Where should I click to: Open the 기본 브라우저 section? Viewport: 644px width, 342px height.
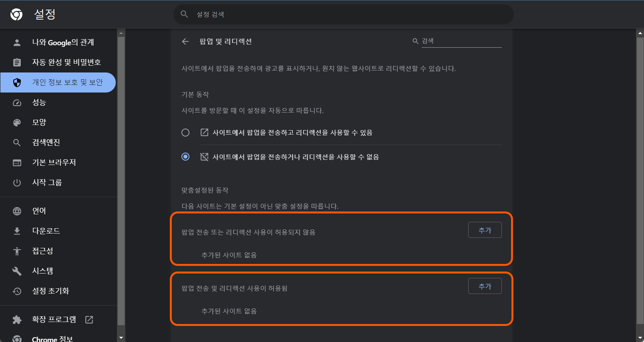pyautogui.click(x=58, y=163)
